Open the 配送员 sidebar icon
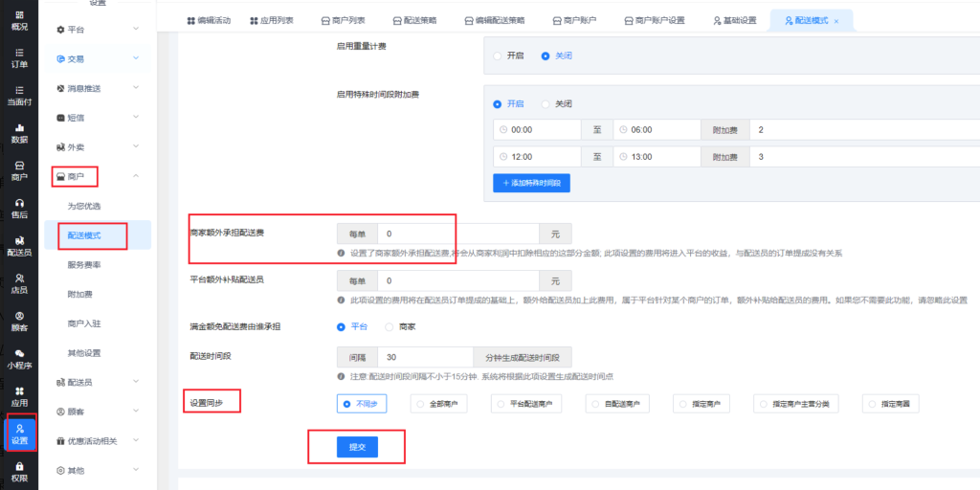This screenshot has width=980, height=490. click(19, 245)
